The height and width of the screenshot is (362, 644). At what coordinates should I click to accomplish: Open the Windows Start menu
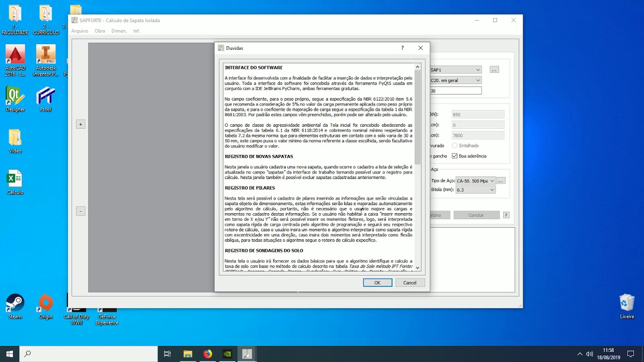point(10,354)
